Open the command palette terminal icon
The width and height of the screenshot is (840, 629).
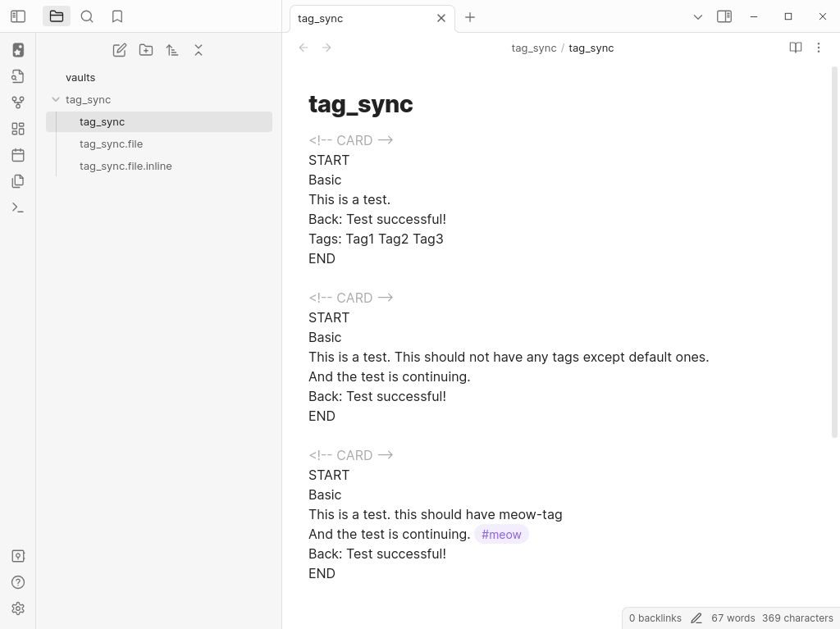pyautogui.click(x=18, y=207)
